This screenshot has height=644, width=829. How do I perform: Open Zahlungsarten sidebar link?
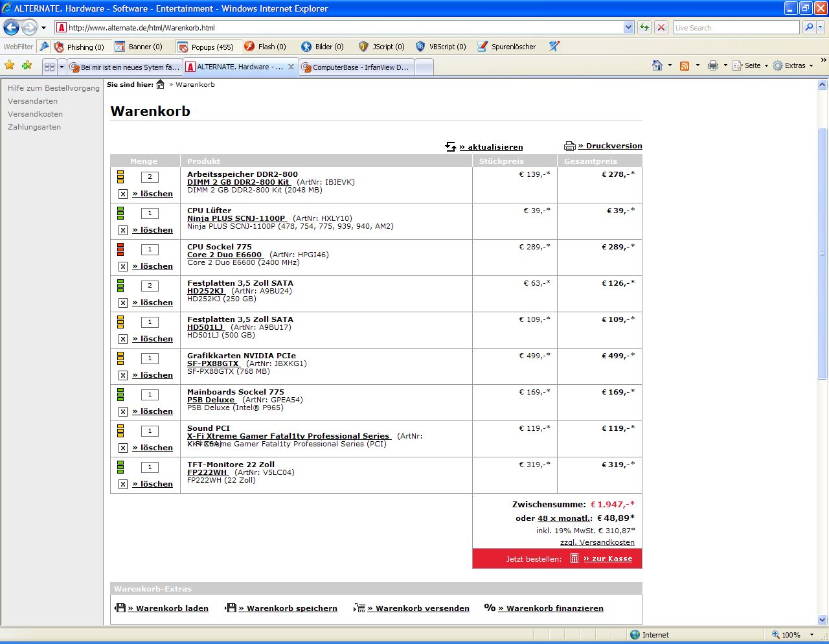34,127
